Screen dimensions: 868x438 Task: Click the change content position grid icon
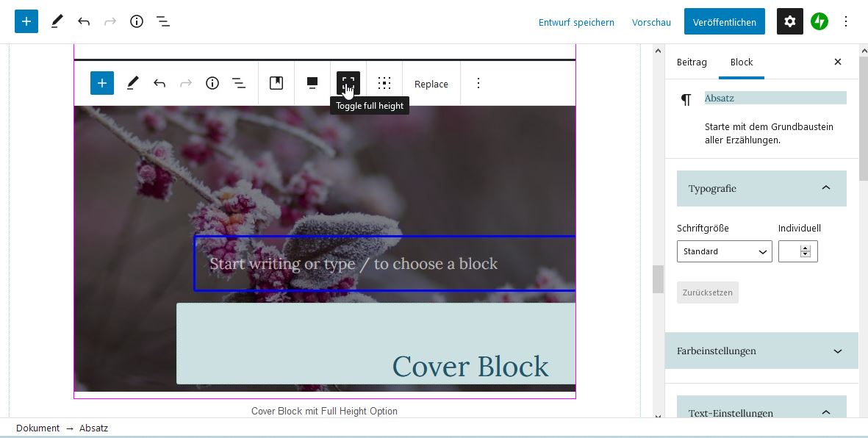tap(384, 83)
